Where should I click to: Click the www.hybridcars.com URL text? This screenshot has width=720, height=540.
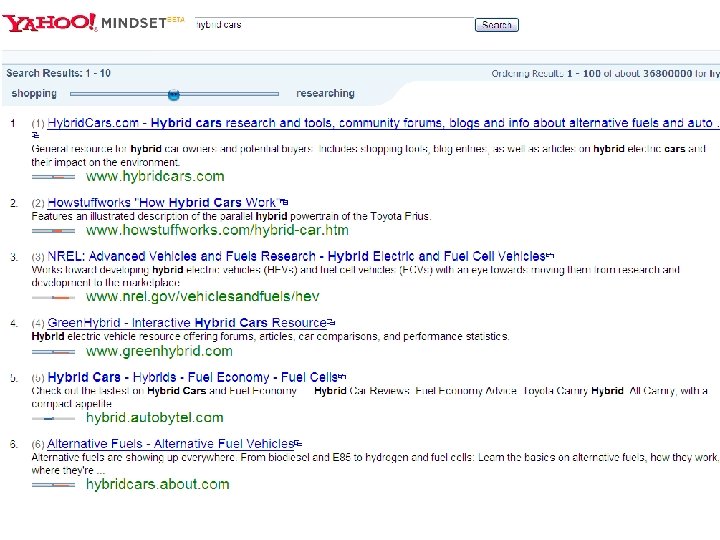pyautogui.click(x=155, y=176)
